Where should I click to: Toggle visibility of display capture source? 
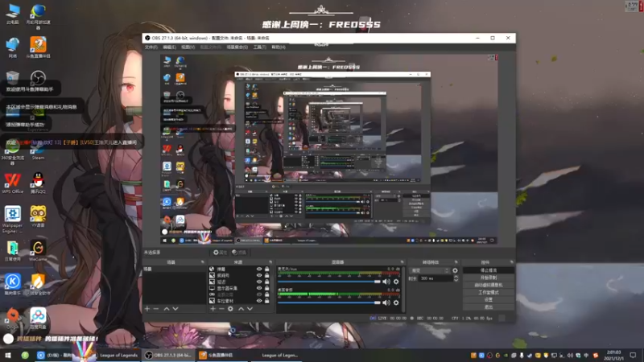pos(258,288)
